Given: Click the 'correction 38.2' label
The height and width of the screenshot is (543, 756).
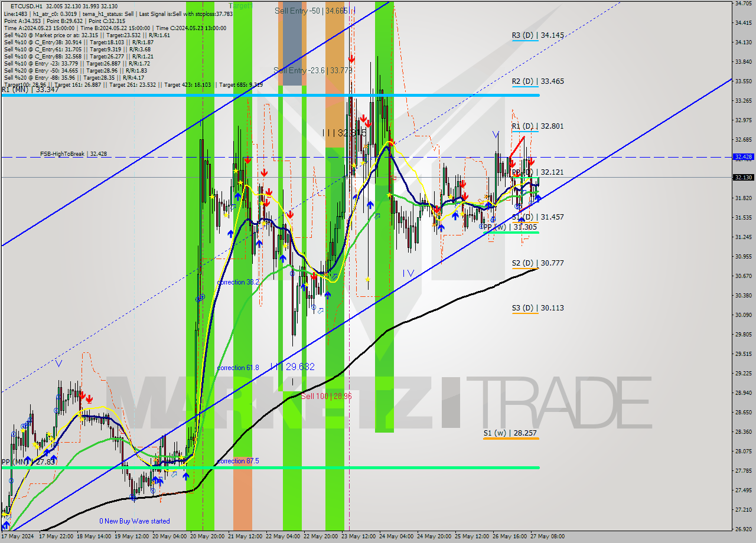Looking at the screenshot, I should 238,282.
